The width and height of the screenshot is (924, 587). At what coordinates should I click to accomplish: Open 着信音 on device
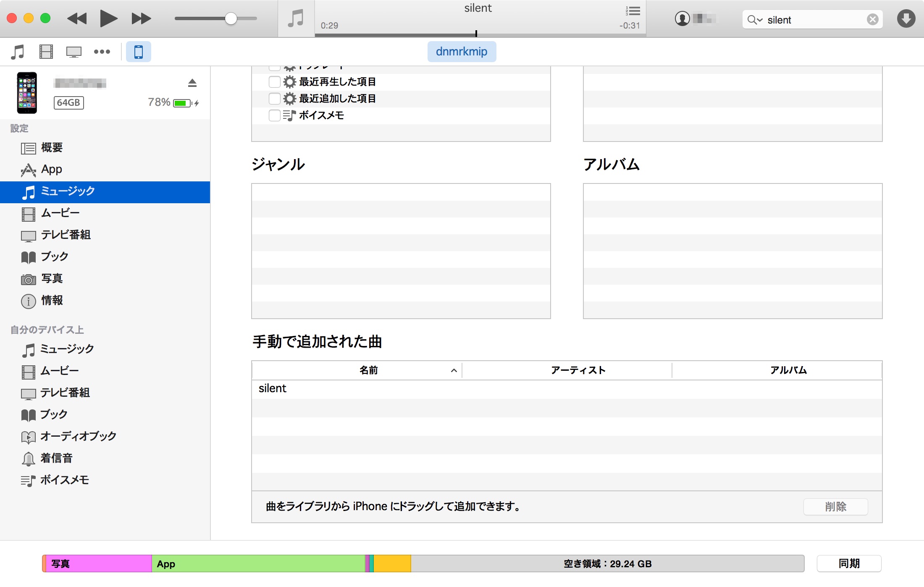pyautogui.click(x=105, y=459)
